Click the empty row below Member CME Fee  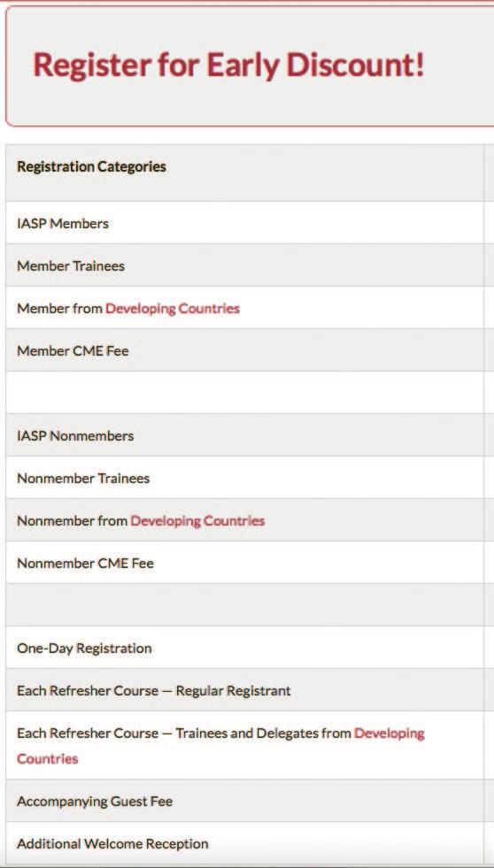[244, 393]
